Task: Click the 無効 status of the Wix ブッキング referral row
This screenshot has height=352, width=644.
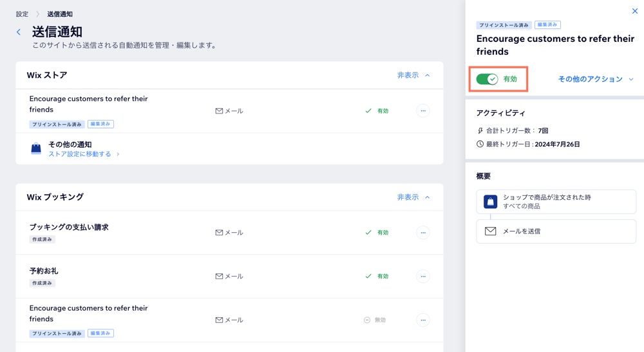Action: (375, 320)
